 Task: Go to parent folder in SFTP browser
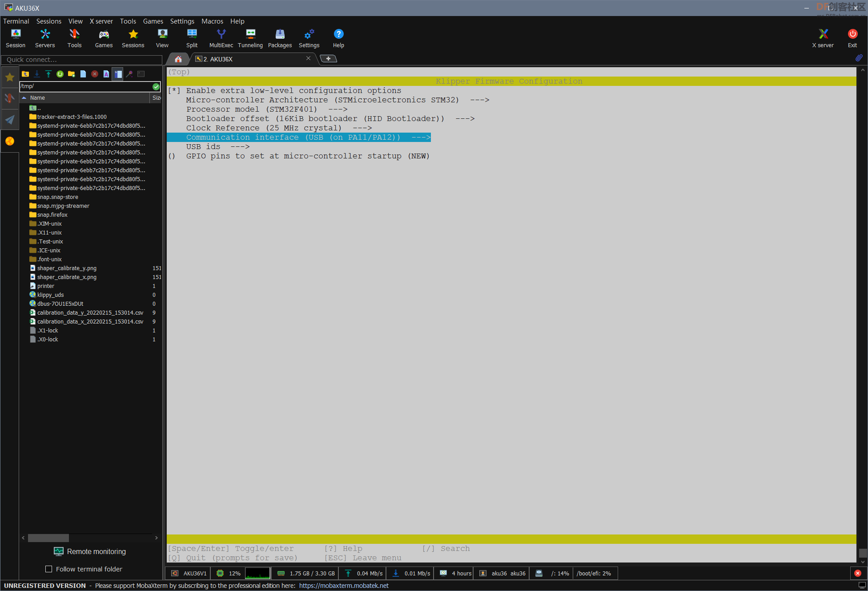pyautogui.click(x=25, y=74)
